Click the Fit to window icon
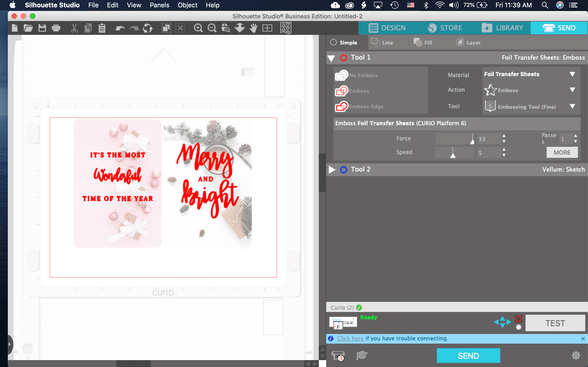 coord(267,28)
